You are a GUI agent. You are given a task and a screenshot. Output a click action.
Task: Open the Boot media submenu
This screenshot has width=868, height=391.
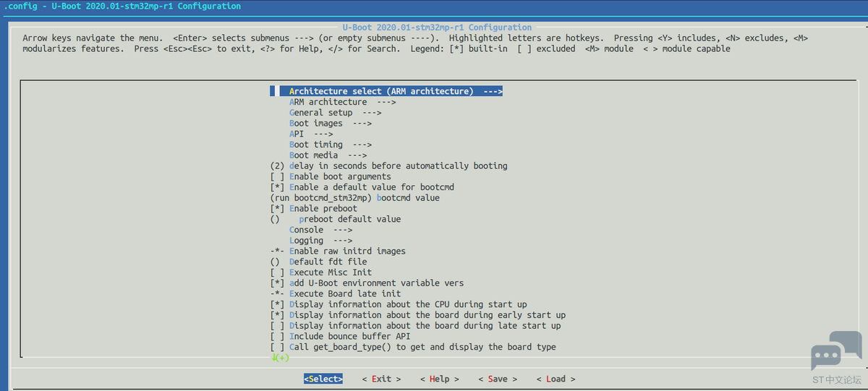pyautogui.click(x=328, y=155)
